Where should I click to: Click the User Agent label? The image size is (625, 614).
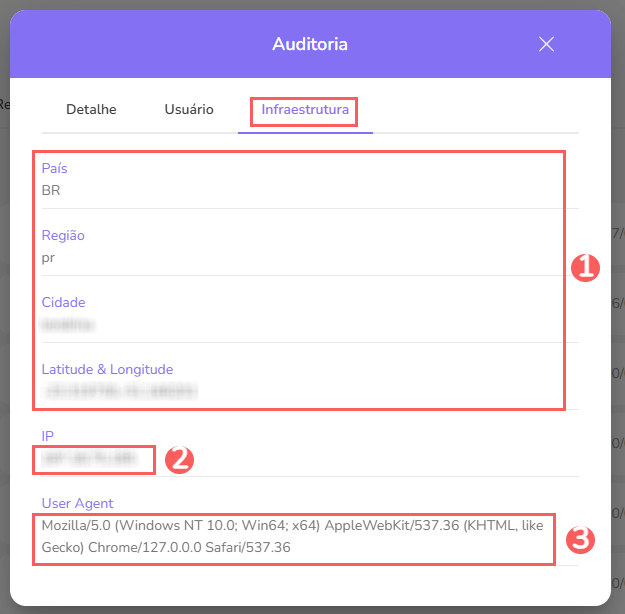click(x=78, y=503)
